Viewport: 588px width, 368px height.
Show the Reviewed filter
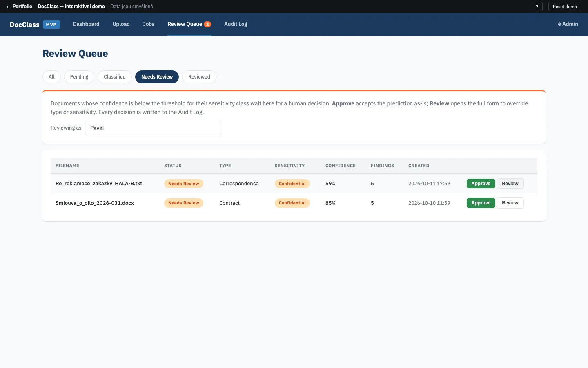[x=199, y=77]
